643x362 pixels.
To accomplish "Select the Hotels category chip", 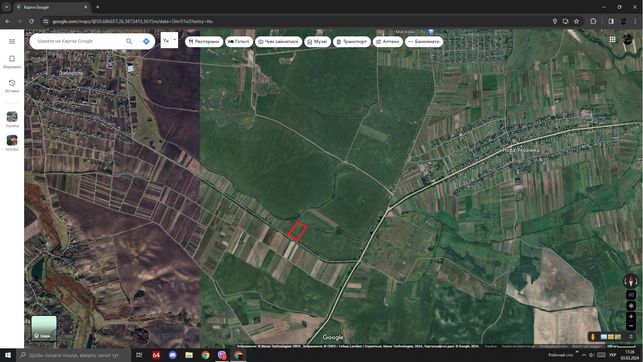I will tap(239, 41).
